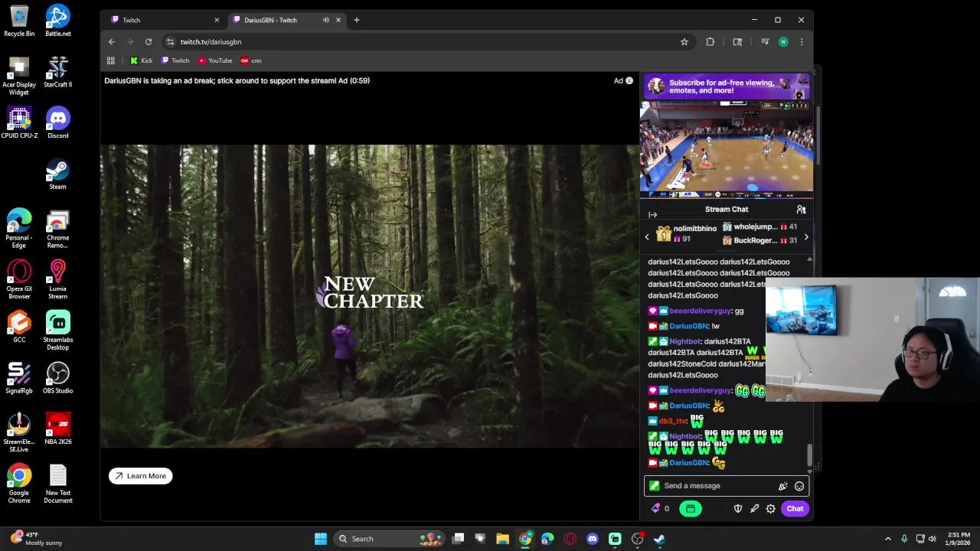Mute the DariusGBN tab audio
Screen dimensions: 980x551
(x=326, y=20)
